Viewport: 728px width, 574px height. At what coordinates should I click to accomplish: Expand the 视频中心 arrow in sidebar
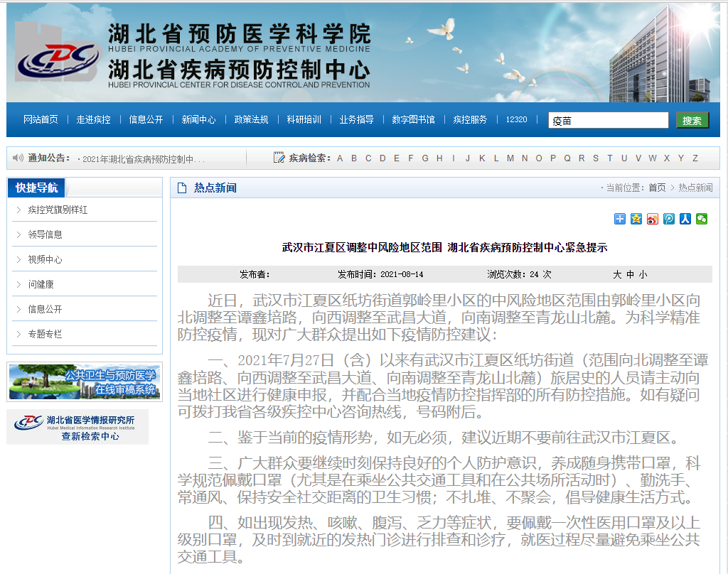[18, 259]
